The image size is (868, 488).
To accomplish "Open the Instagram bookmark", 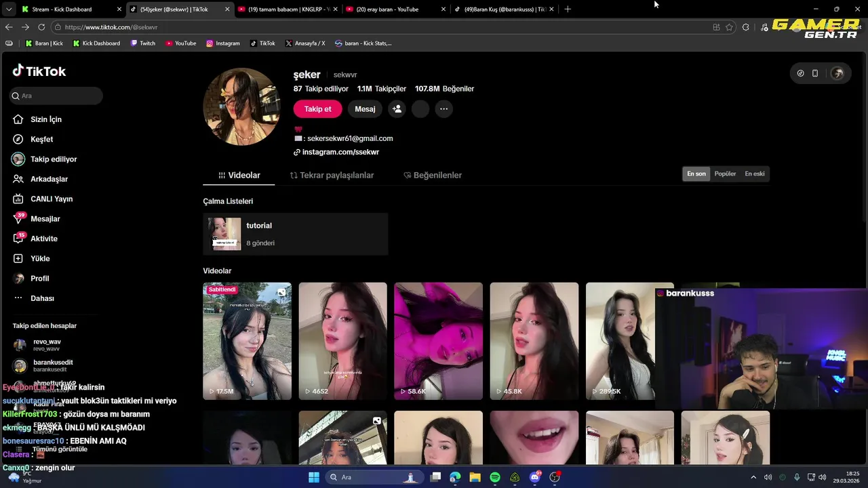I will (x=223, y=43).
